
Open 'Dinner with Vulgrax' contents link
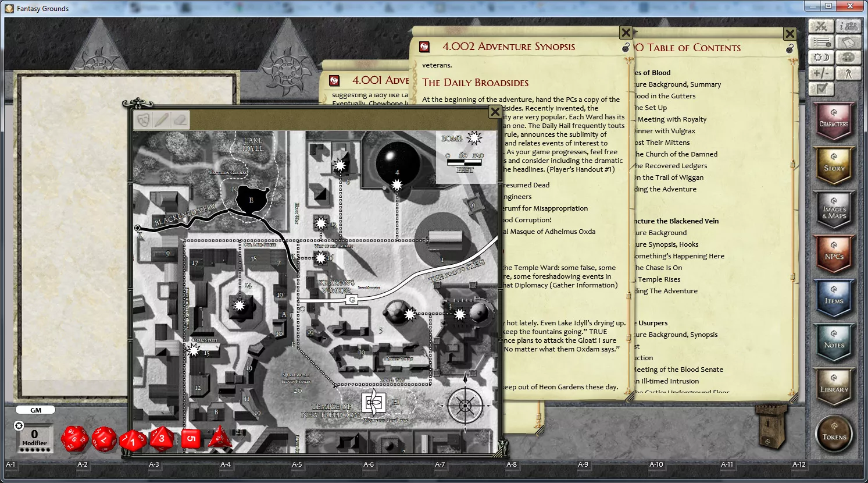(665, 131)
